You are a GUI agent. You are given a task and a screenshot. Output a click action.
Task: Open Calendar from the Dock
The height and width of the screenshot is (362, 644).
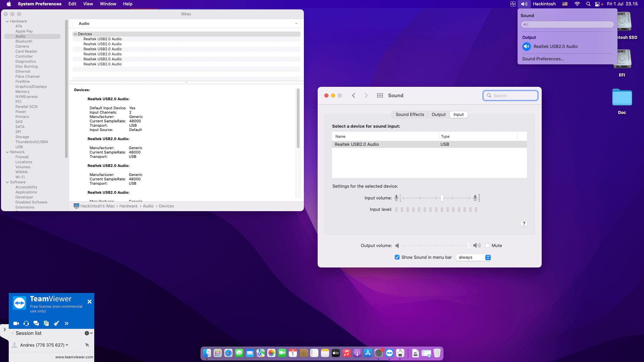(293, 353)
